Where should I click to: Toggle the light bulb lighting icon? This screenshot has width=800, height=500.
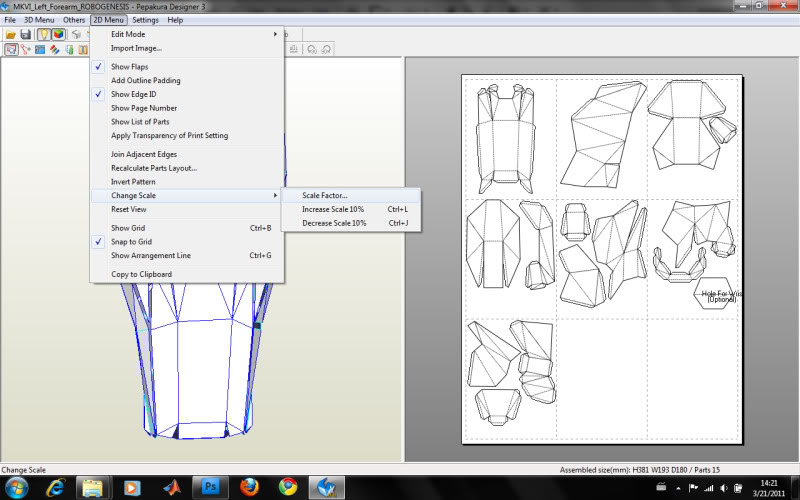click(45, 34)
